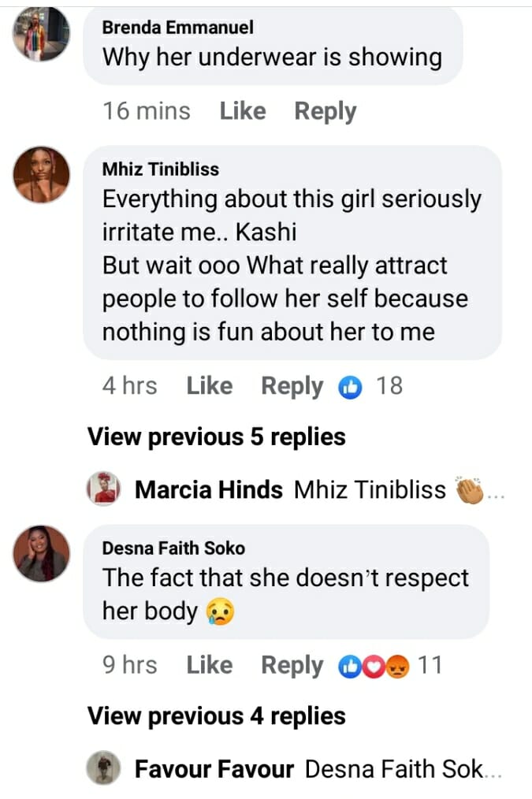This screenshot has height=799, width=532.
Task: Click the clapping hands emoji in Marcia's reply
Action: pos(471,490)
